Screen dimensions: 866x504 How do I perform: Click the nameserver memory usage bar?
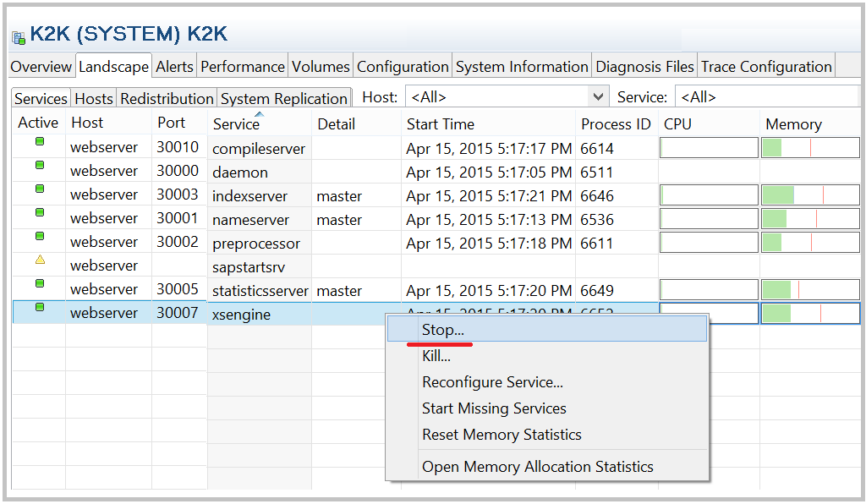[x=810, y=219]
